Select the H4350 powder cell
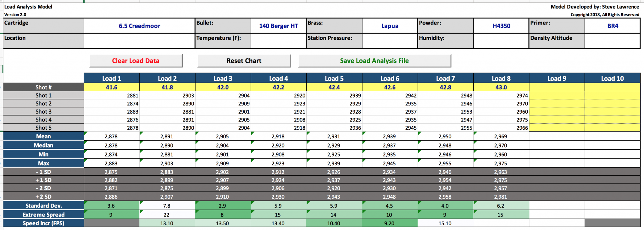Screen dimensions: 644x230 tap(501, 26)
